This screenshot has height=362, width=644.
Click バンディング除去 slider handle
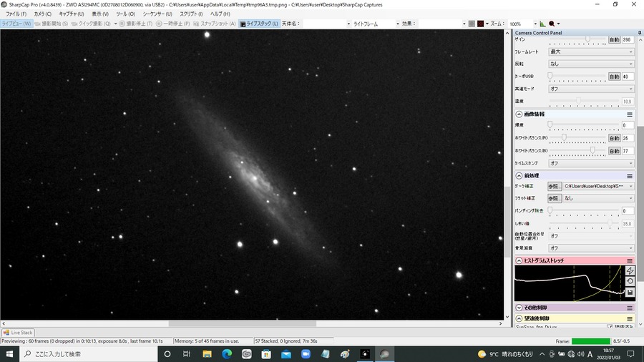pyautogui.click(x=550, y=210)
